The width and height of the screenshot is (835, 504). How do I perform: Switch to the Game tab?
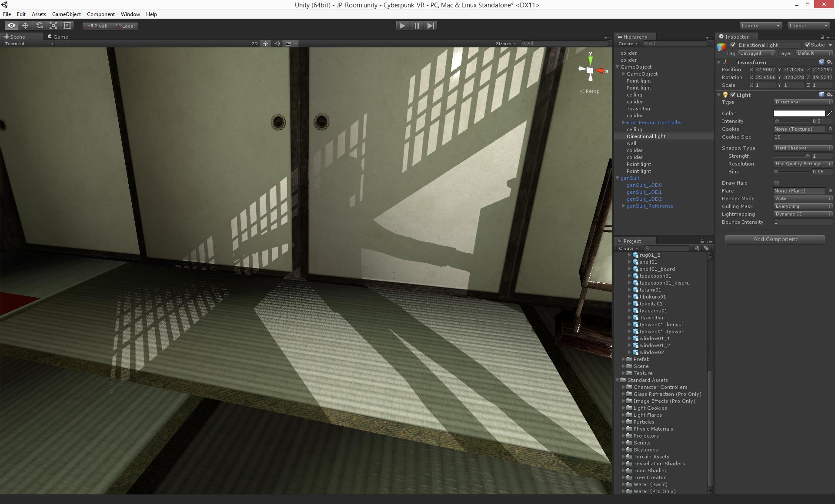(58, 37)
